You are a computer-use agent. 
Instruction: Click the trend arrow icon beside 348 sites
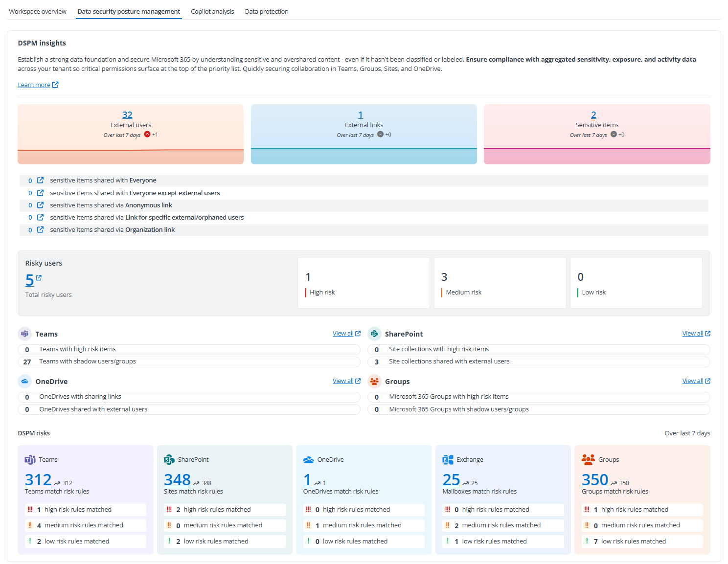tap(197, 483)
